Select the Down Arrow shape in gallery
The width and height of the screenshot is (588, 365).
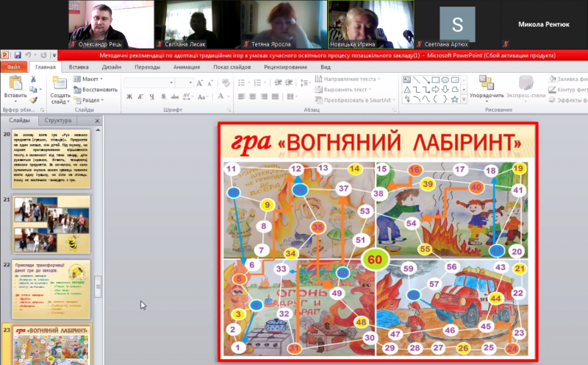(445, 90)
